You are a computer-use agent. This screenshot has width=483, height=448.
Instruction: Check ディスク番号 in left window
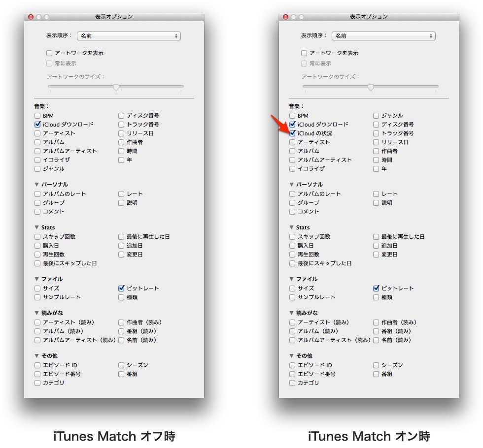(121, 116)
